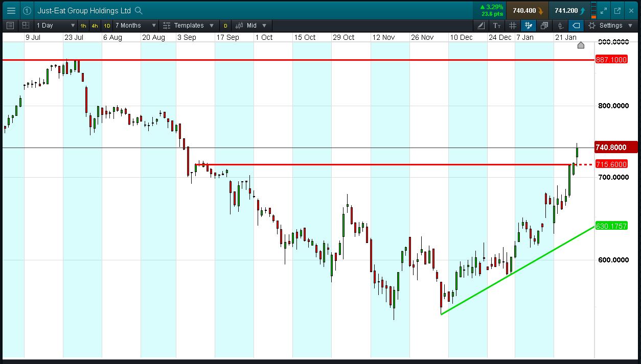The height and width of the screenshot is (364, 641).
Task: Select the 4h timeframe shortcut
Action: click(x=95, y=26)
